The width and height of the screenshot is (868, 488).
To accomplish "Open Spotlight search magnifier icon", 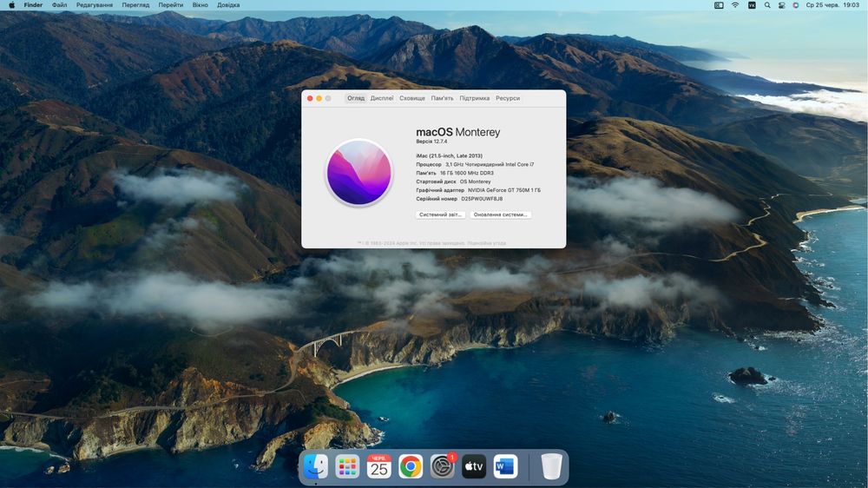I will [767, 5].
